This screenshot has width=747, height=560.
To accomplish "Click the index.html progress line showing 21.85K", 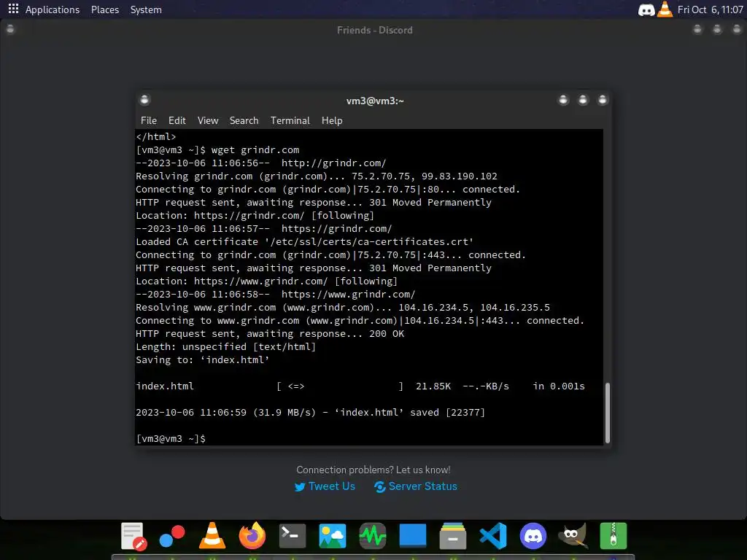I will pos(360,386).
